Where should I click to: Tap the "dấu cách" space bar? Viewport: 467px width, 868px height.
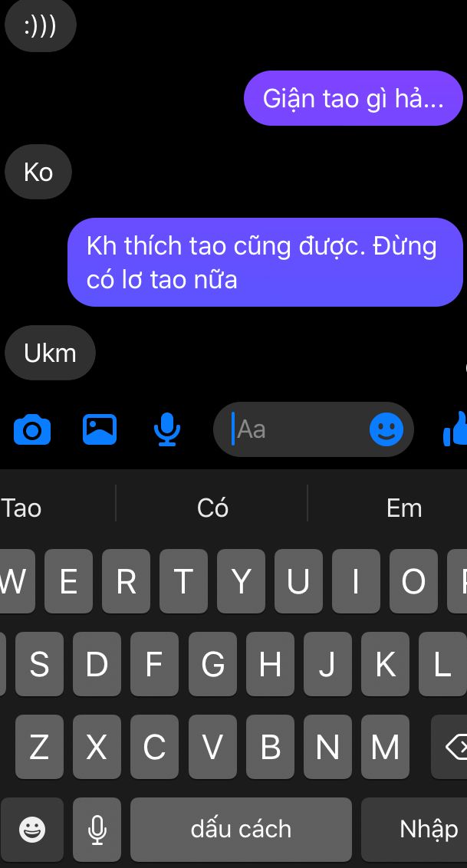241,829
